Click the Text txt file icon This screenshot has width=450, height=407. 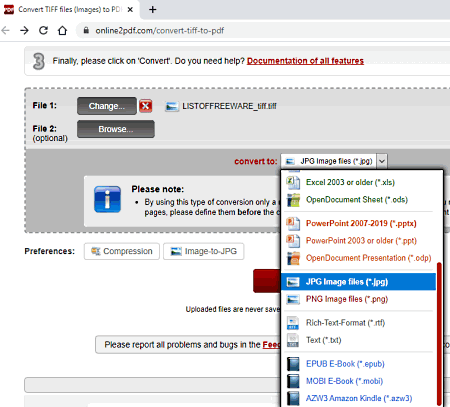point(293,340)
